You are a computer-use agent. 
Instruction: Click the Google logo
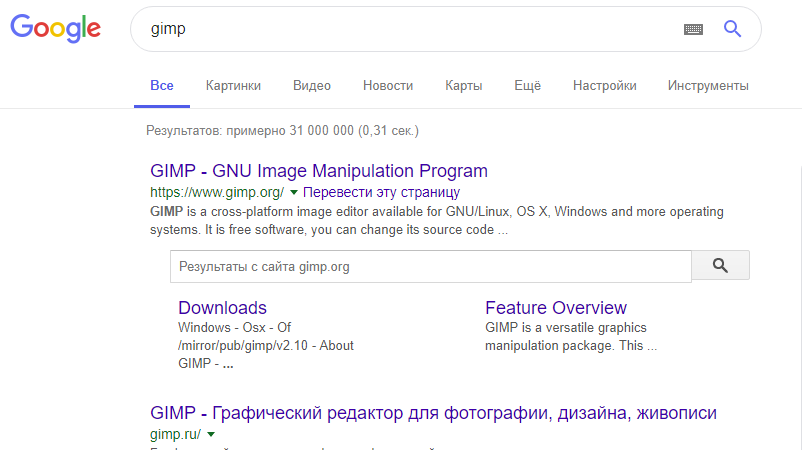click(55, 28)
